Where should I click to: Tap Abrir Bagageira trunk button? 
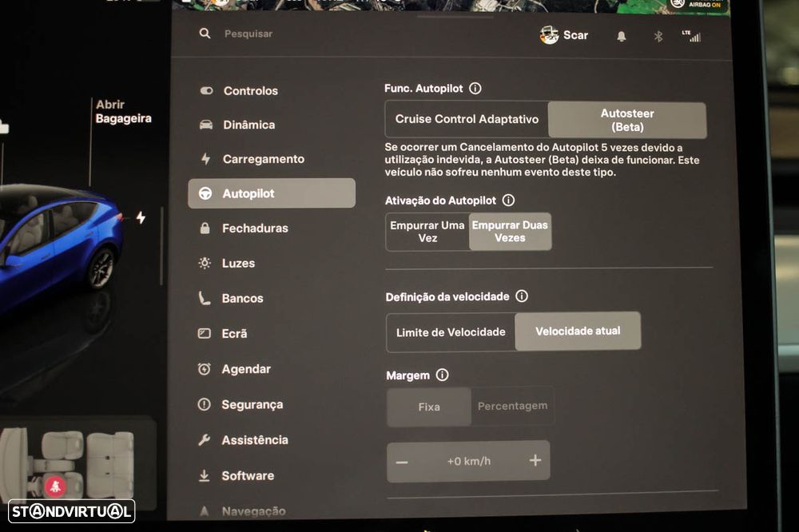click(123, 112)
